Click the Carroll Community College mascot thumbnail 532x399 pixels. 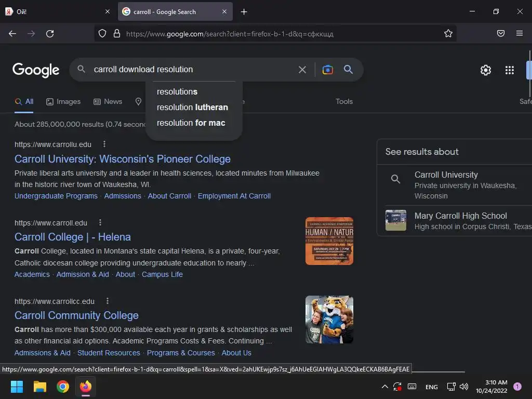pyautogui.click(x=329, y=320)
